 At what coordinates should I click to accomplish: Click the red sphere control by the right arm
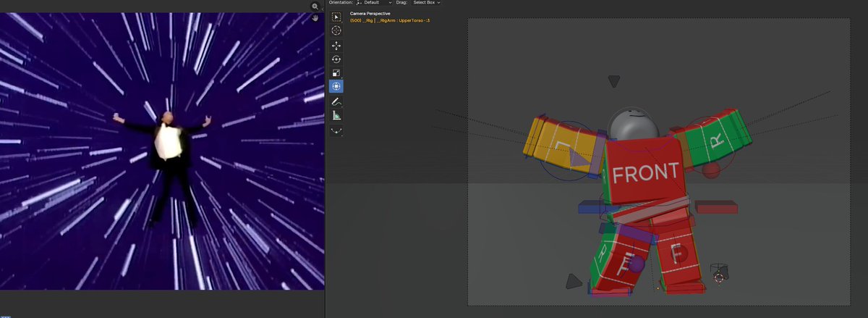click(712, 170)
